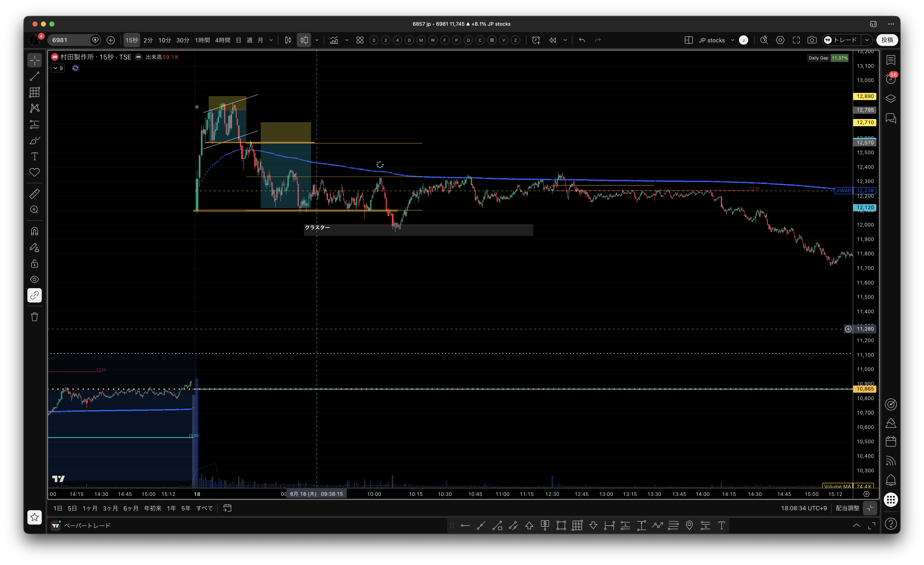
Task: Select the brush drawing tool
Action: pyautogui.click(x=35, y=141)
